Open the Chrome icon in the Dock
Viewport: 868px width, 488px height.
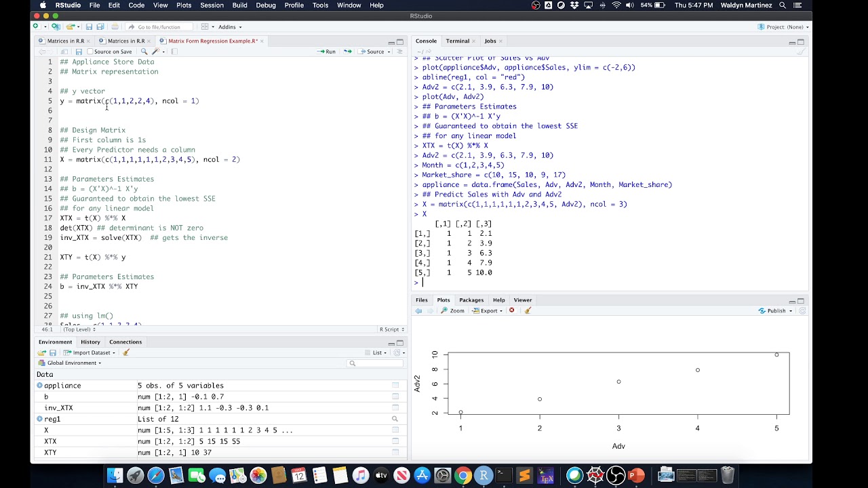pos(463,476)
